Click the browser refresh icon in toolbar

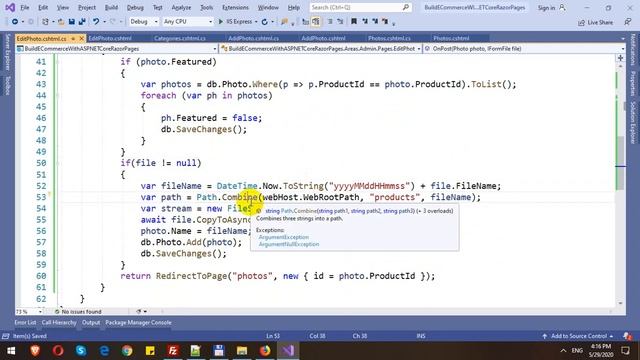pyautogui.click(x=264, y=22)
